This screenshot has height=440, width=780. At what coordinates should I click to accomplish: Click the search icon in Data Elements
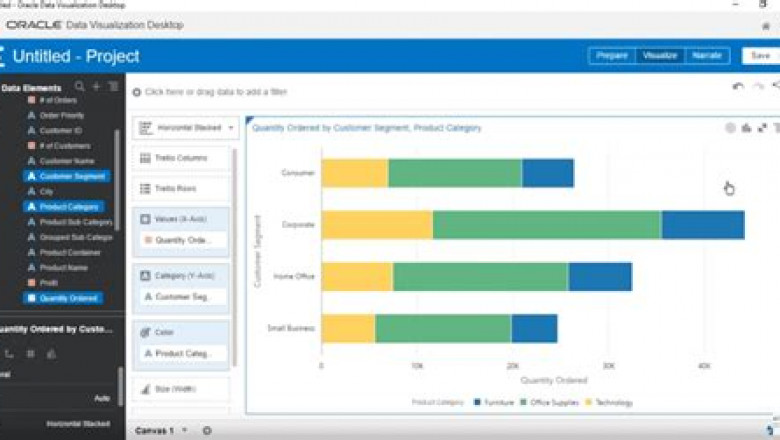point(79,87)
